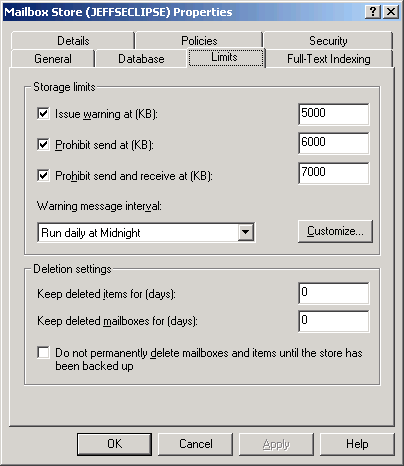The image size is (404, 466).
Task: Select the General tab
Action: (x=53, y=59)
